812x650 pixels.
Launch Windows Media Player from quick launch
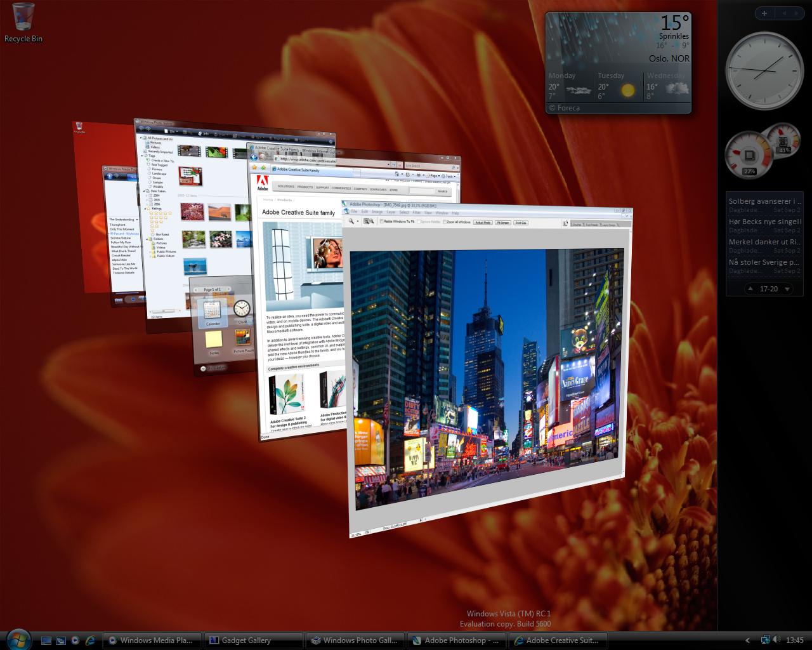point(75,640)
